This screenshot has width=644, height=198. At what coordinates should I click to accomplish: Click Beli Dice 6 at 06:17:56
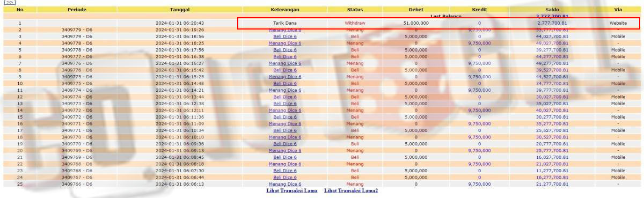(x=285, y=50)
